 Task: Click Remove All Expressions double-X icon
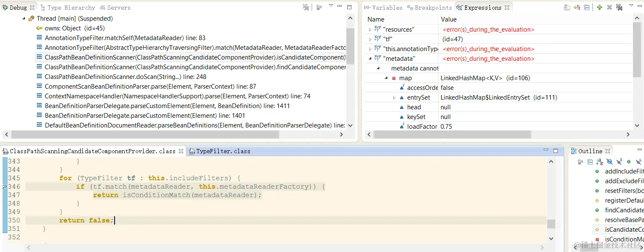click(619, 7)
